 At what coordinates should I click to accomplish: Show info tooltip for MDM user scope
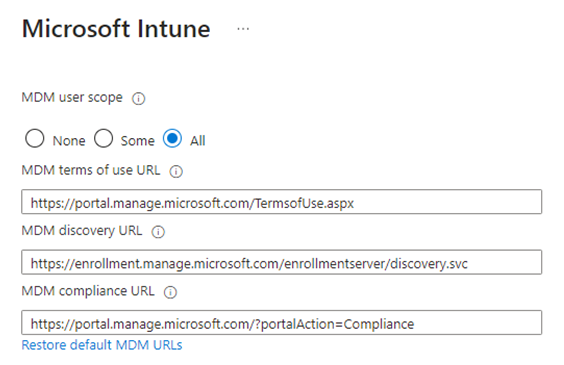click(x=138, y=98)
